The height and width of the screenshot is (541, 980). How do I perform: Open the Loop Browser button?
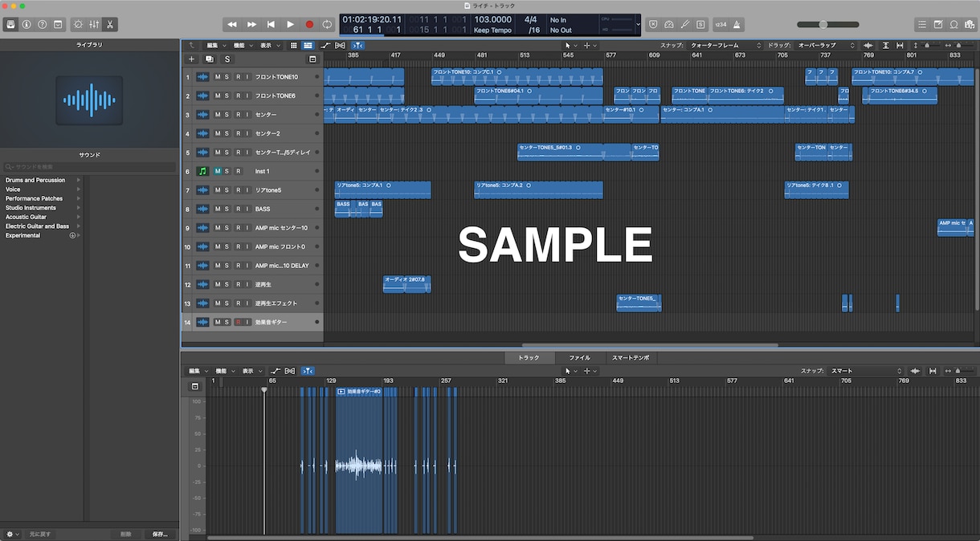pos(953,24)
